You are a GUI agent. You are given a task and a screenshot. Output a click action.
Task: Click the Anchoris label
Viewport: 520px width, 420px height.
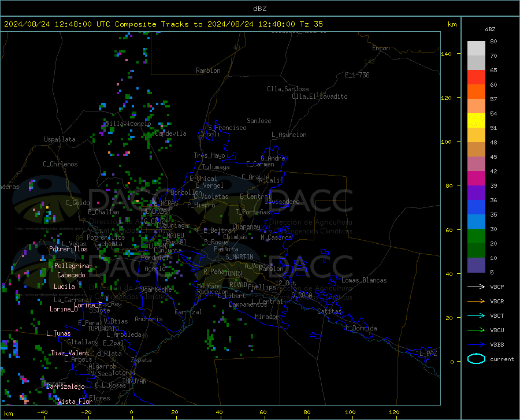148,319
